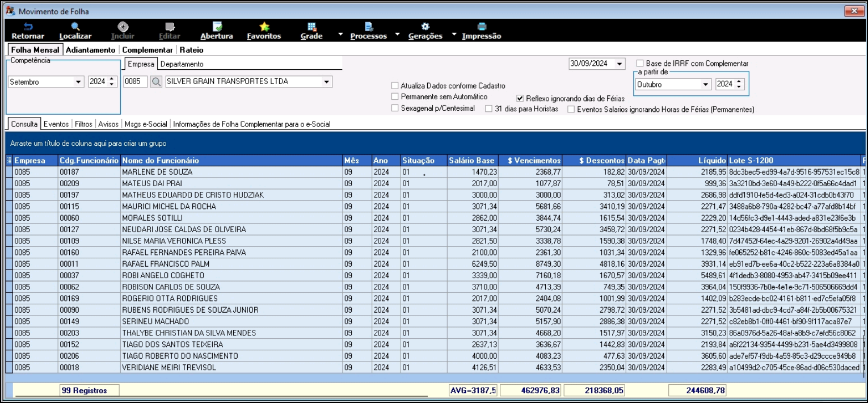Select the Departamento tab
Image resolution: width=868 pixels, height=403 pixels.
click(x=182, y=64)
